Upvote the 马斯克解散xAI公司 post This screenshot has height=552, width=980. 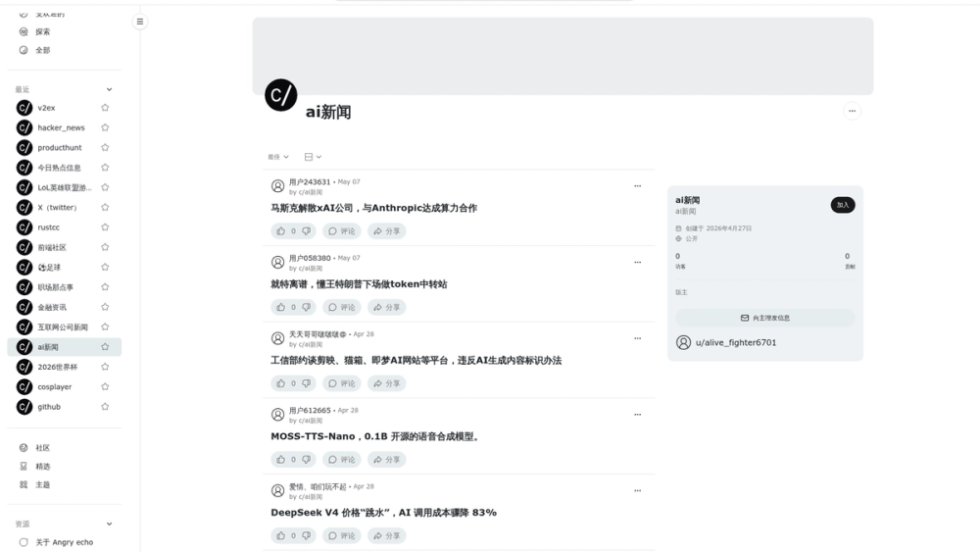tap(280, 230)
